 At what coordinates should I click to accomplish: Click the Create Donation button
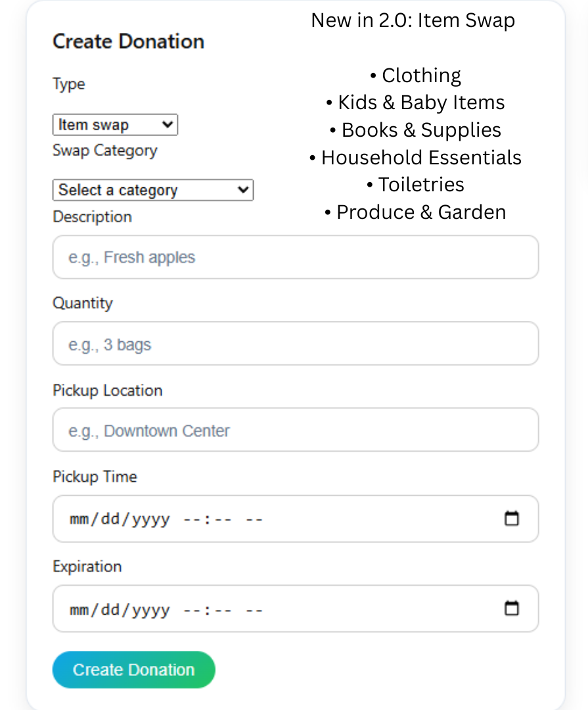tap(133, 669)
